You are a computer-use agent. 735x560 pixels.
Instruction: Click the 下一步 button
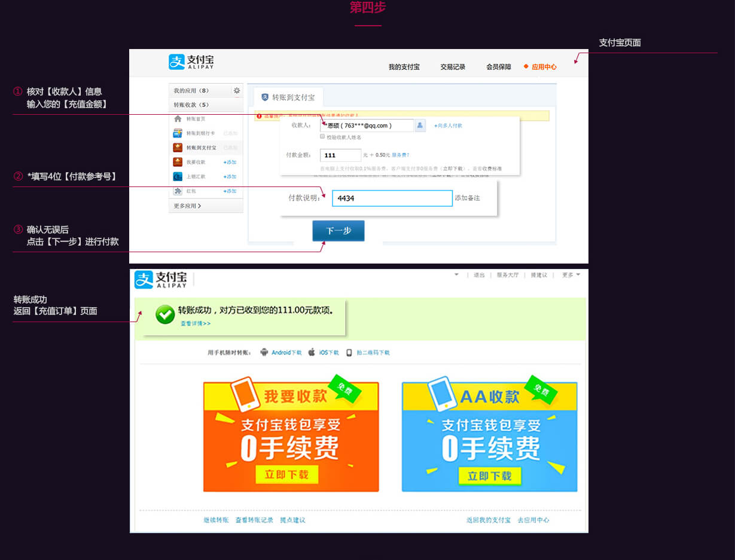338,231
